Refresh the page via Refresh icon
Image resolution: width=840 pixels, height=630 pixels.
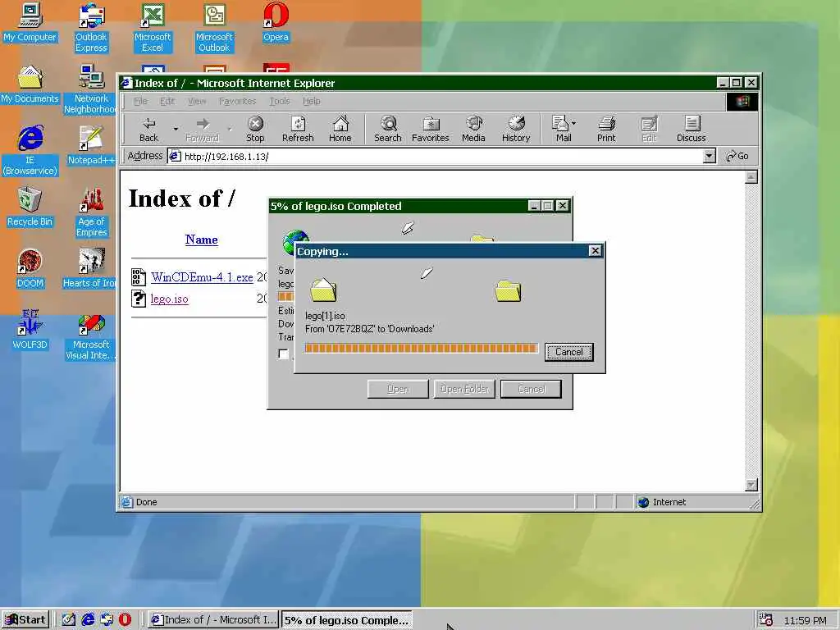pyautogui.click(x=298, y=129)
